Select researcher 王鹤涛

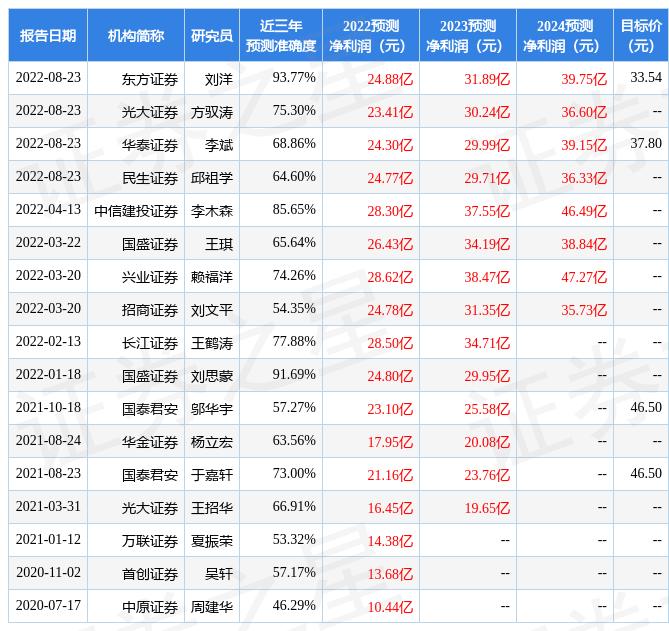click(x=212, y=343)
